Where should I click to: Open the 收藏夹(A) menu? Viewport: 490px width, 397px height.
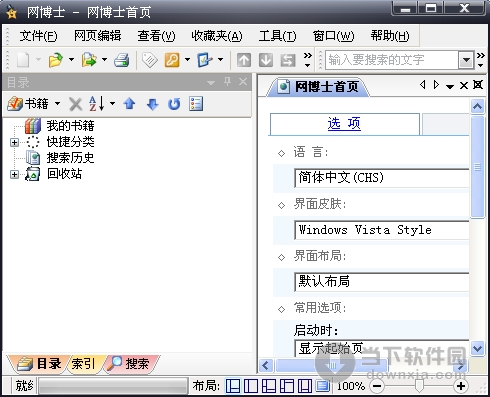217,36
